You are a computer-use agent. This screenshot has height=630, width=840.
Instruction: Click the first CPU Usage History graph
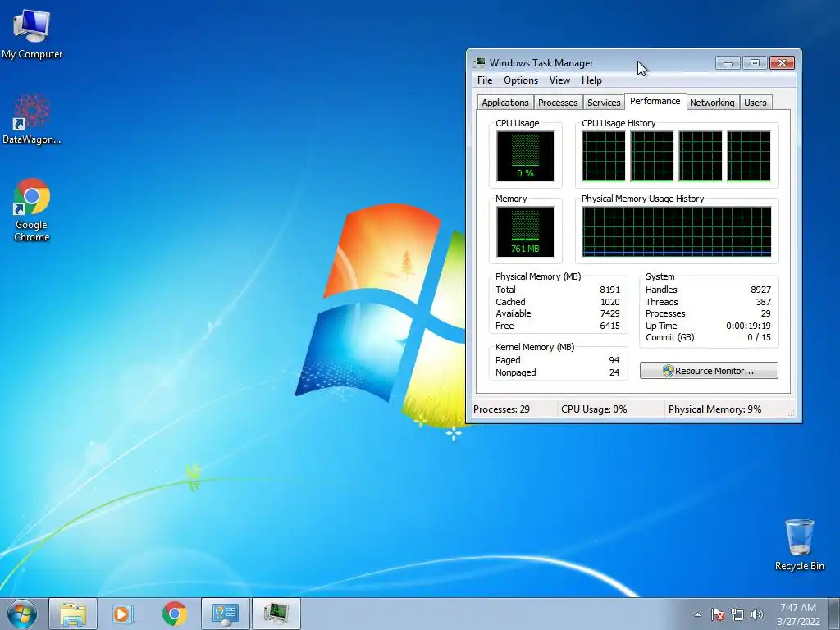pyautogui.click(x=604, y=157)
